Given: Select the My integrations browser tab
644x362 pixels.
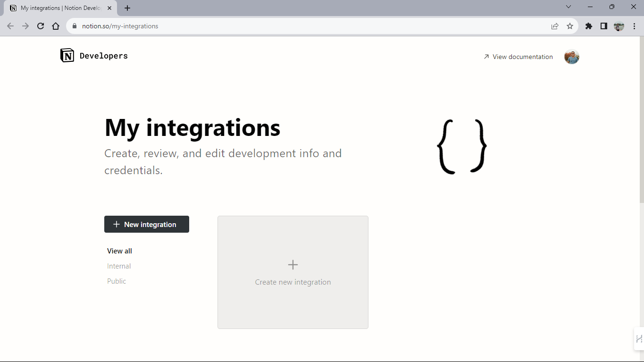Looking at the screenshot, I should tap(60, 8).
